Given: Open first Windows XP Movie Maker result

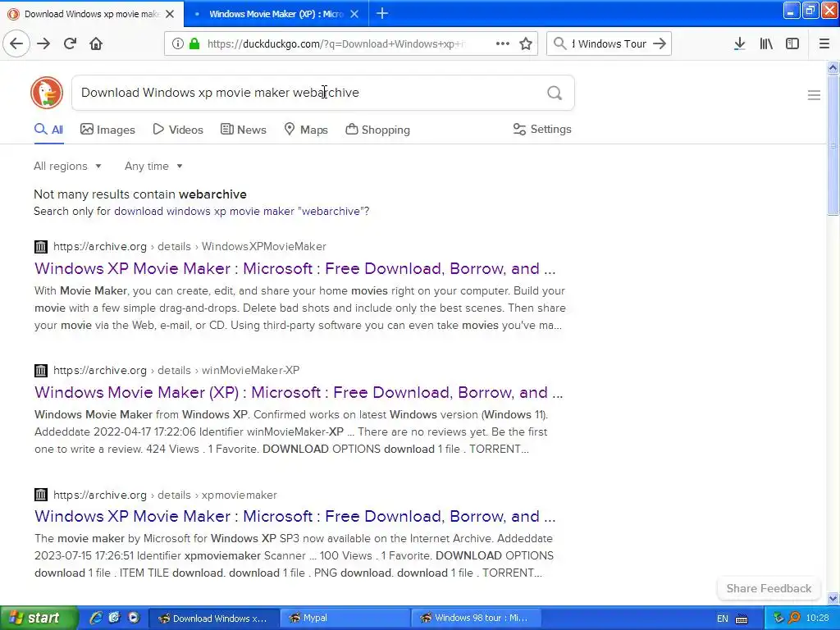Looking at the screenshot, I should click(295, 268).
